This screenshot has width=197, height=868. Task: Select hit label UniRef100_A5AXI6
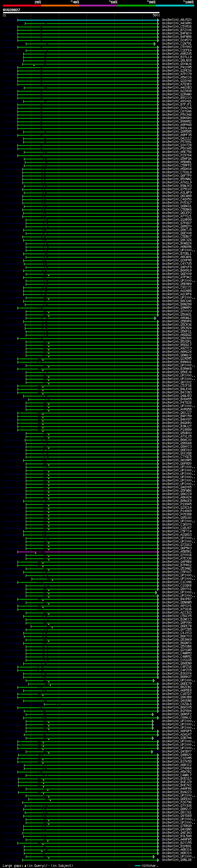(x=177, y=78)
